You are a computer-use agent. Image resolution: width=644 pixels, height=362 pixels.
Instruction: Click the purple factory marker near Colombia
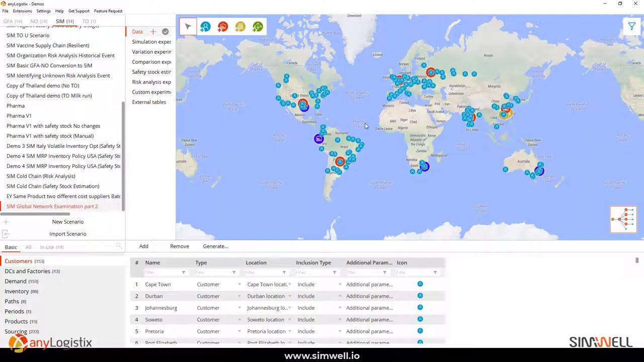[x=318, y=139]
